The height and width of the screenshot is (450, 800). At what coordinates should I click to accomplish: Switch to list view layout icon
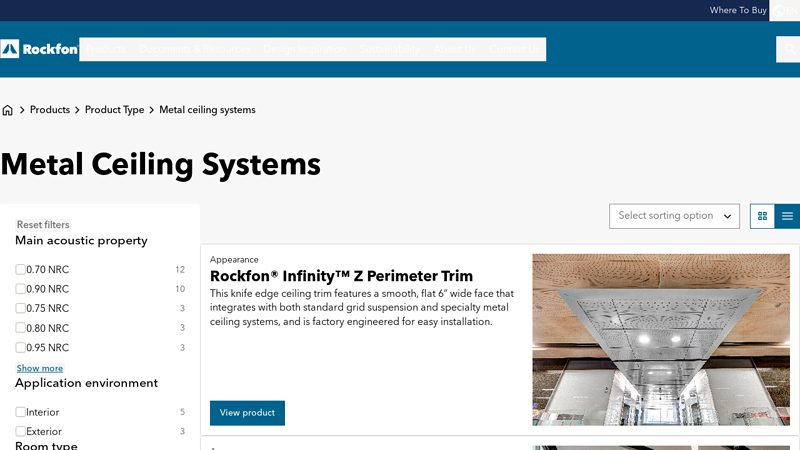click(x=787, y=216)
